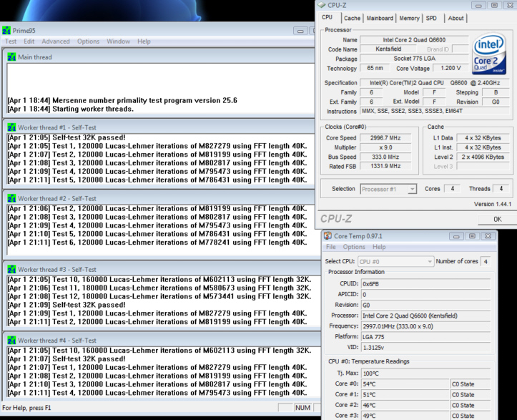
Task: Click the Core #1 temperature 51°C
Action: coord(405,394)
